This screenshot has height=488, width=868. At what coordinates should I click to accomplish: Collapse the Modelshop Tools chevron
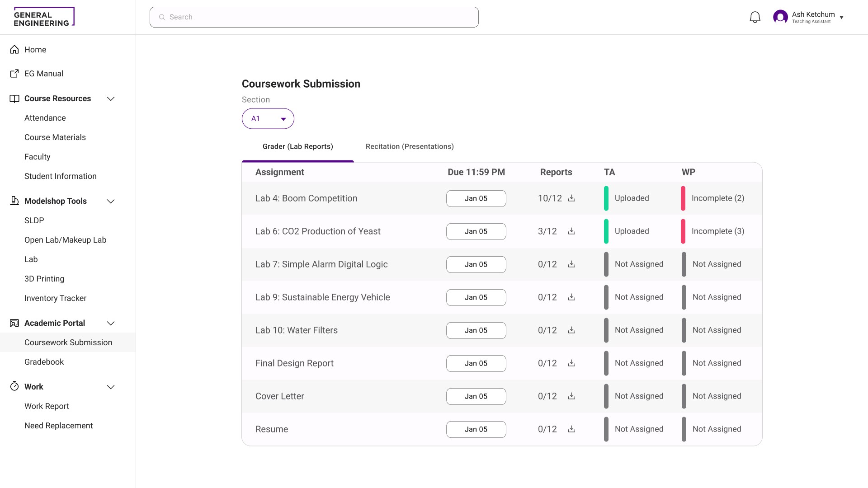[x=111, y=201]
